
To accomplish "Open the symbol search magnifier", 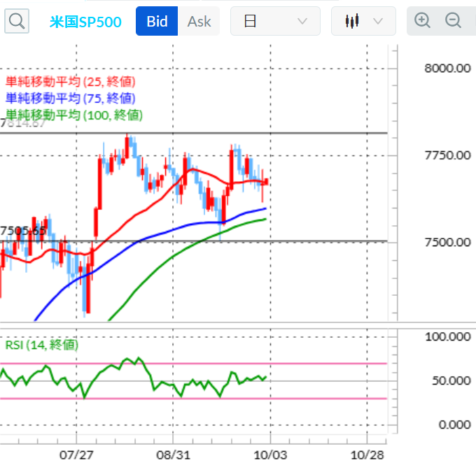I will click(17, 21).
